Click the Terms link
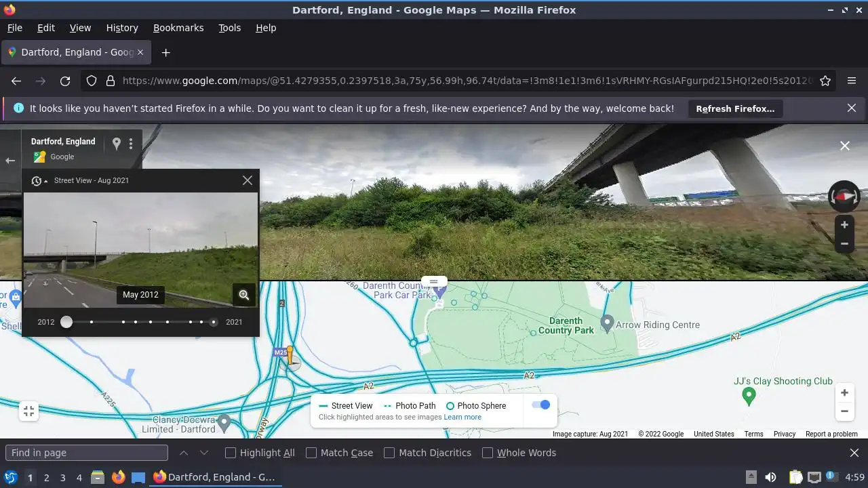 tap(753, 434)
